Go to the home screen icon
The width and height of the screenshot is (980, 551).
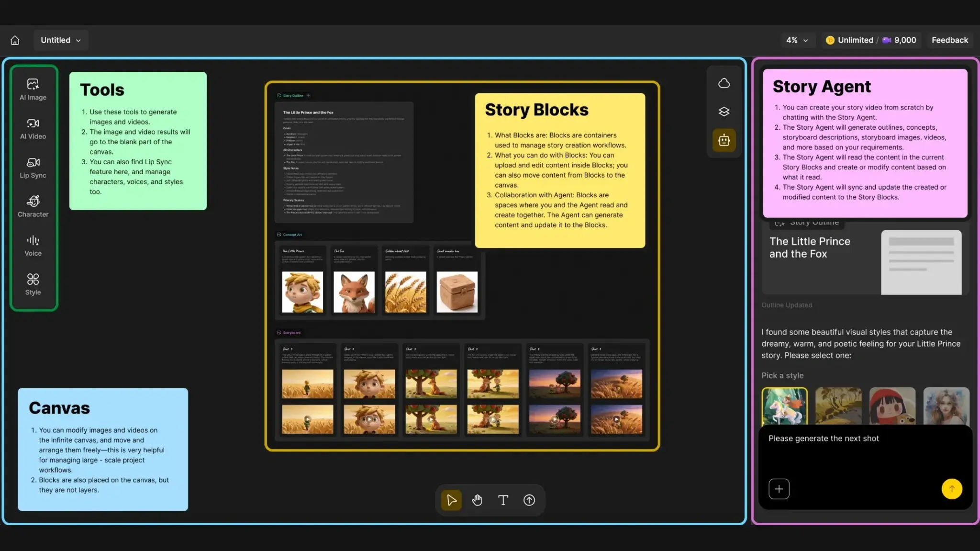(x=15, y=40)
